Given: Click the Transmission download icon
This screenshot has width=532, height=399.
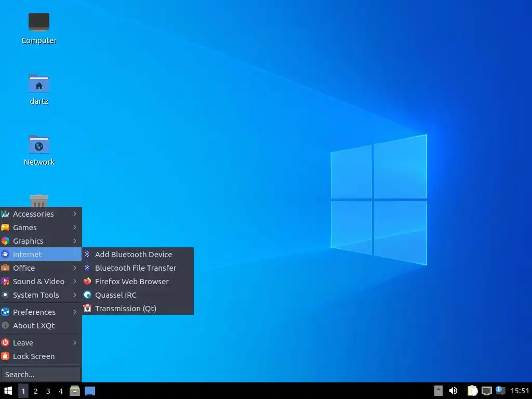Looking at the screenshot, I should [87, 309].
